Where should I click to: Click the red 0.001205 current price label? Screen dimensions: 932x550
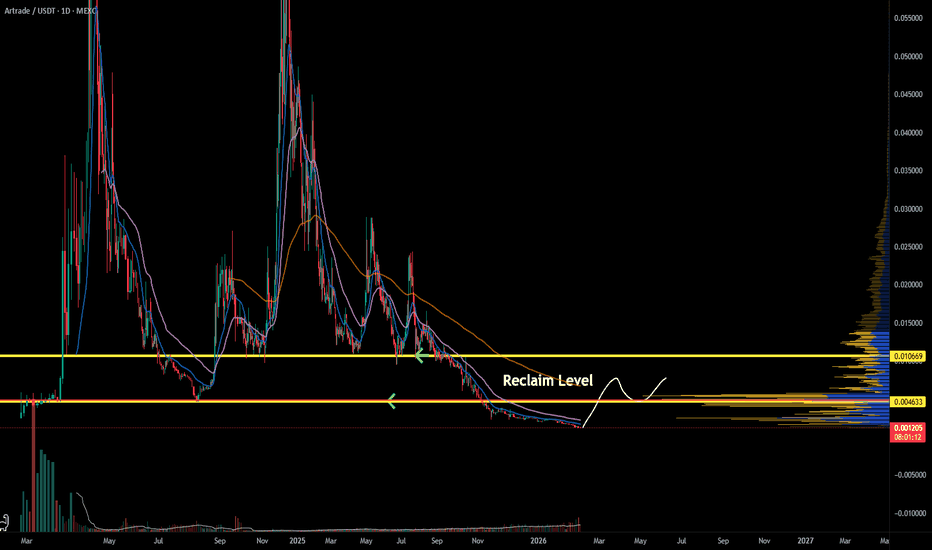tap(908, 428)
